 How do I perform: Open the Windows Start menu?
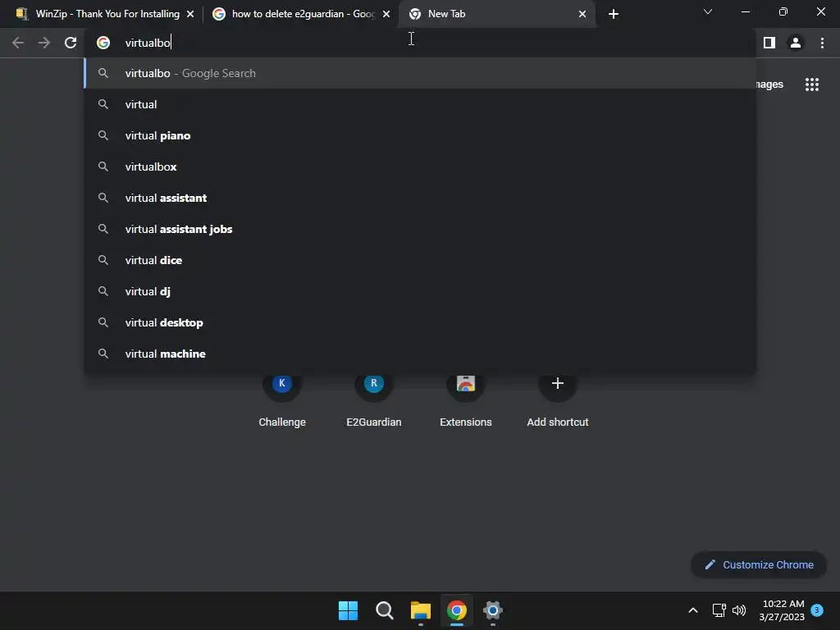point(348,610)
